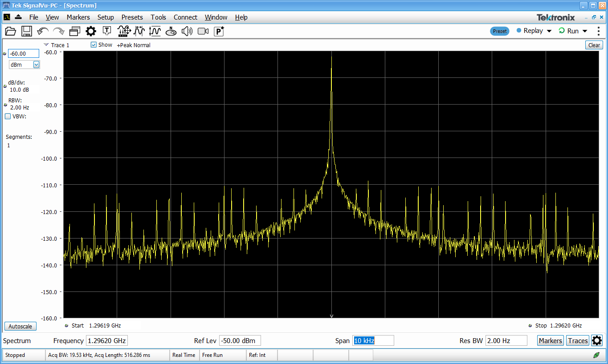
Task: Enable the VBW checkbox
Action: pos(8,117)
